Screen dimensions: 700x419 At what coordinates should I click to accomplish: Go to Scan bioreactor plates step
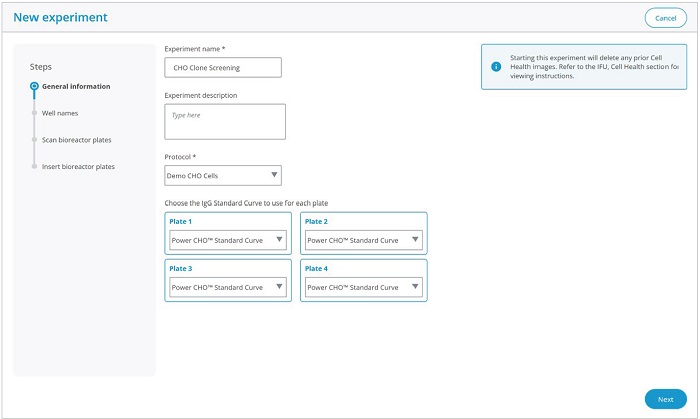click(x=76, y=140)
